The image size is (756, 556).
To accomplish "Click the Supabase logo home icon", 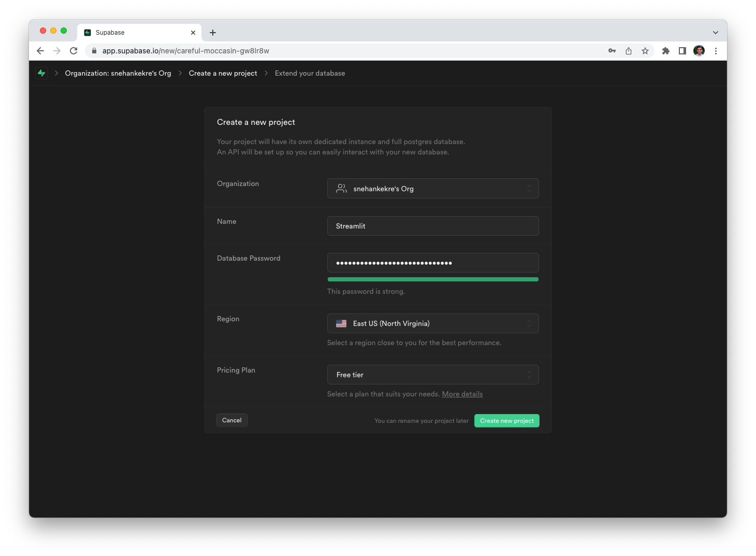I will pyautogui.click(x=41, y=73).
